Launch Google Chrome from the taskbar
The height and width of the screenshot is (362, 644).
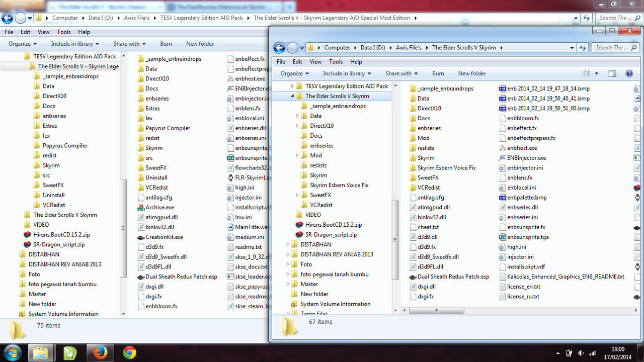(x=130, y=353)
